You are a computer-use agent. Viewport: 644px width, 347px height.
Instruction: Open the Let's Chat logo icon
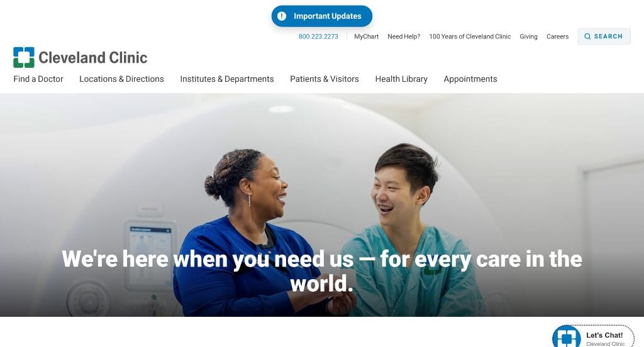tap(567, 337)
